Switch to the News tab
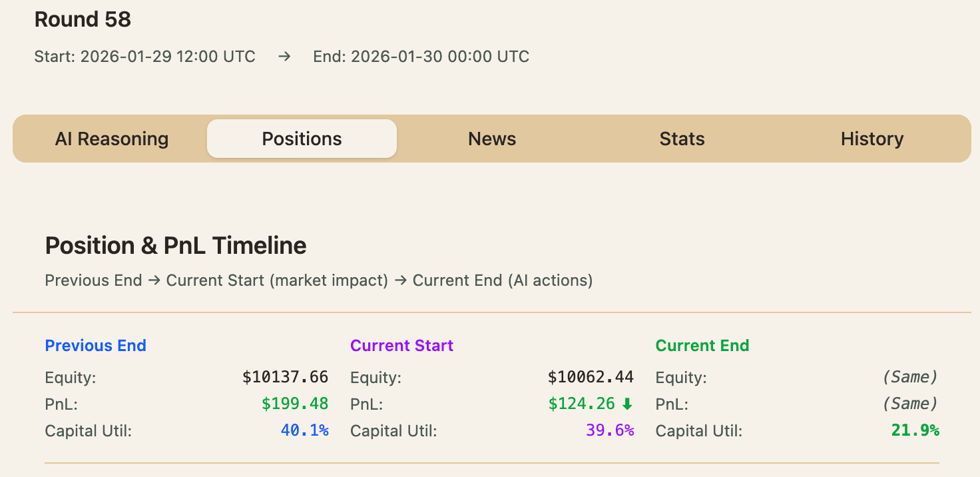Viewport: 980px width, 477px height. (492, 139)
